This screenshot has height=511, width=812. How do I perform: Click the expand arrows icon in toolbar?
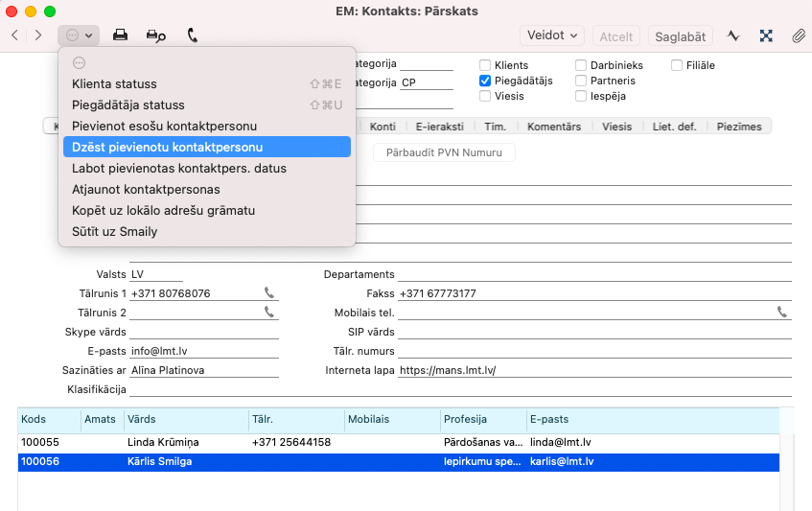[766, 35]
